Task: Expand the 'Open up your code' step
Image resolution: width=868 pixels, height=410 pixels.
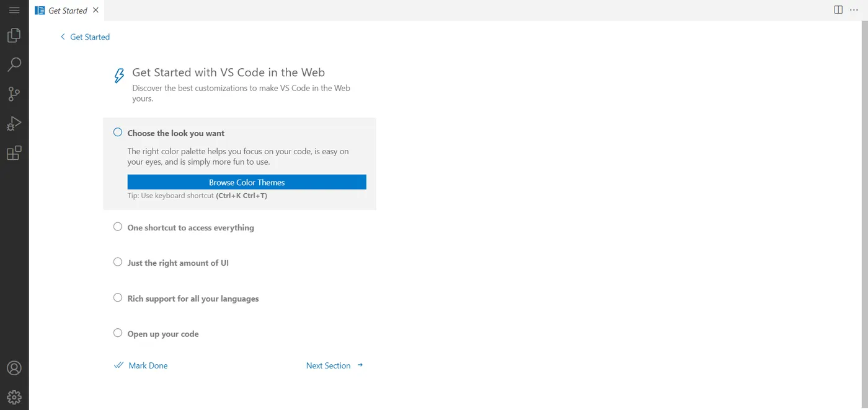Action: tap(163, 334)
